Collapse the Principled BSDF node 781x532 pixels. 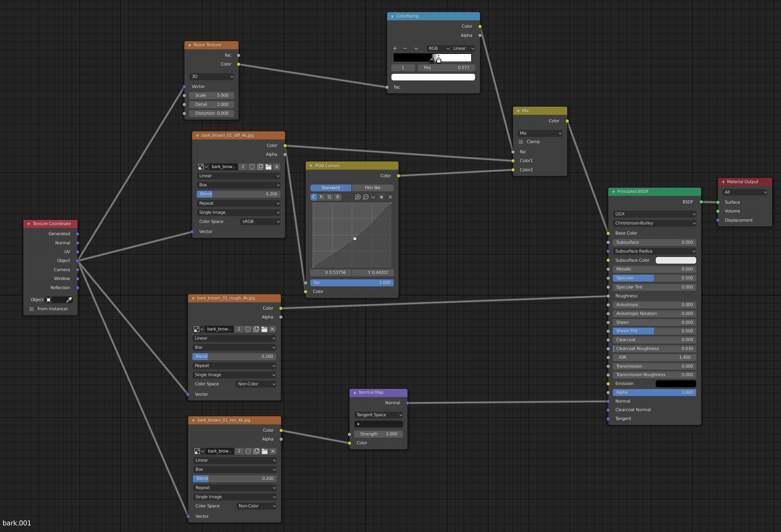click(x=613, y=191)
